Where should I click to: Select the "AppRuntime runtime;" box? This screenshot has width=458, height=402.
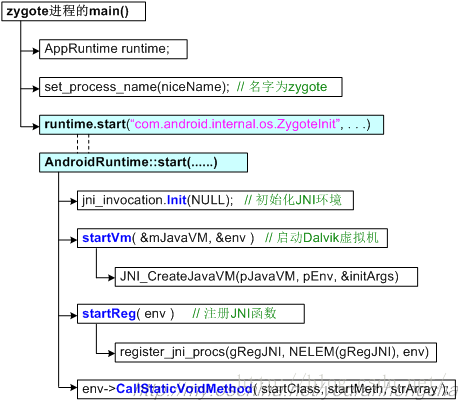point(113,49)
